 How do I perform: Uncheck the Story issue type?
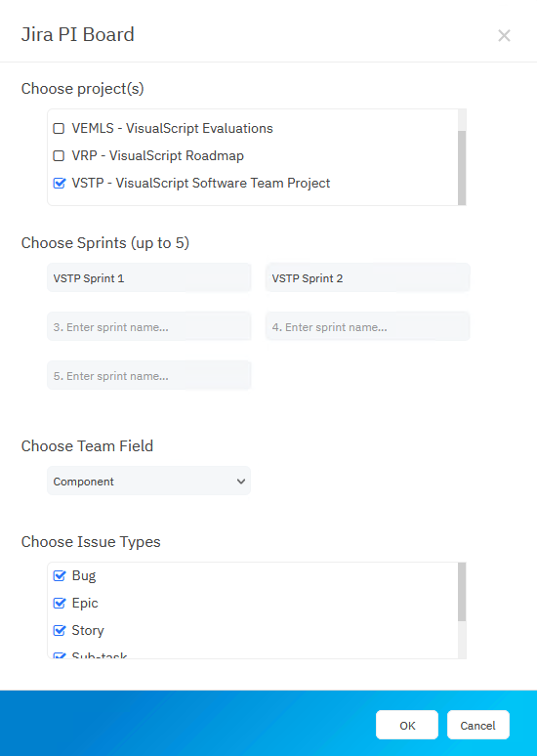click(59, 630)
